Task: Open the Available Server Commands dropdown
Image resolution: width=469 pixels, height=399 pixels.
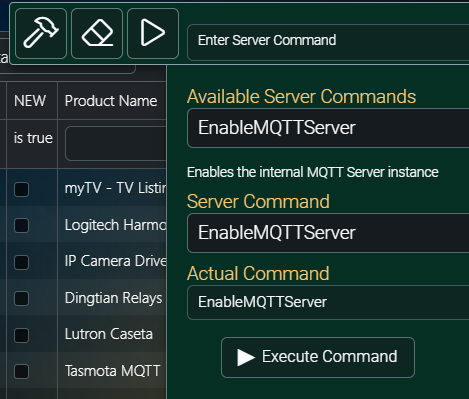Action: [x=328, y=128]
